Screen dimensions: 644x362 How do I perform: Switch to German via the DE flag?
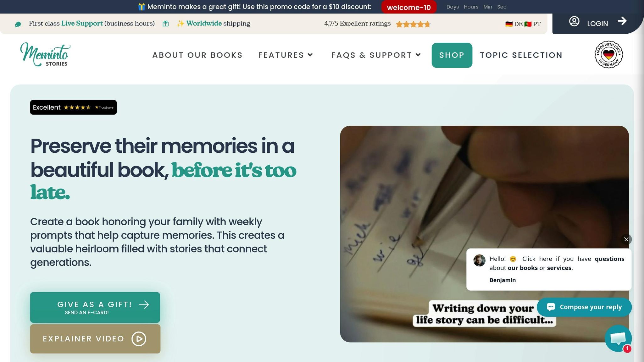[514, 24]
